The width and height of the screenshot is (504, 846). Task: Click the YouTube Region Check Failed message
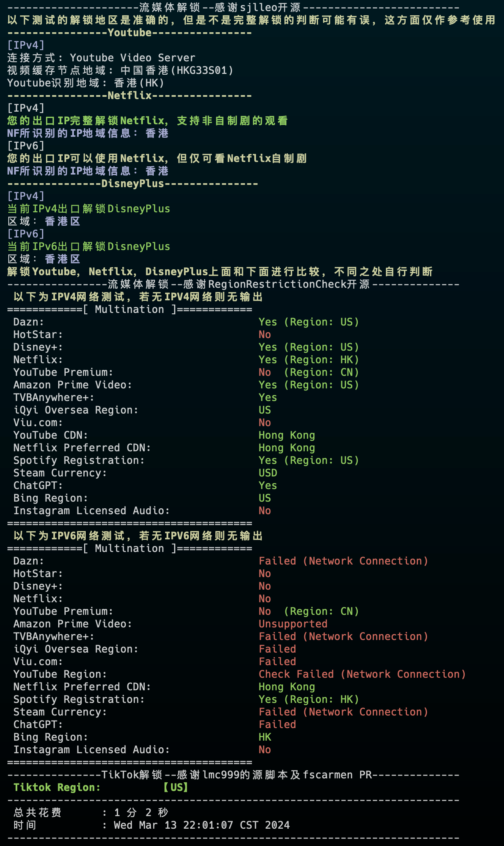click(x=362, y=674)
